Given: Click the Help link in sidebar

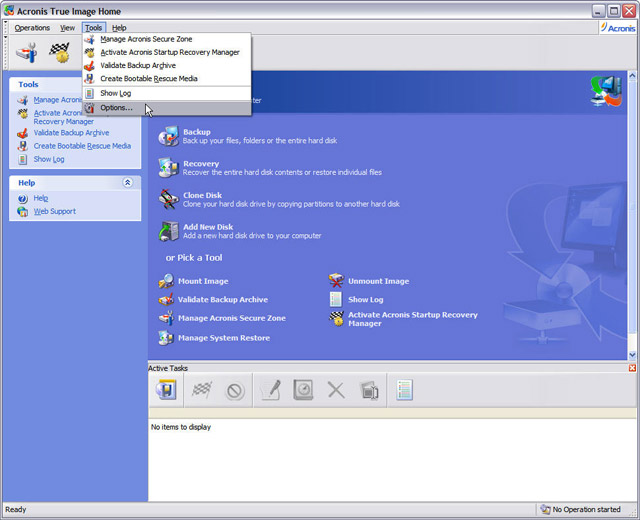Looking at the screenshot, I should [x=41, y=198].
